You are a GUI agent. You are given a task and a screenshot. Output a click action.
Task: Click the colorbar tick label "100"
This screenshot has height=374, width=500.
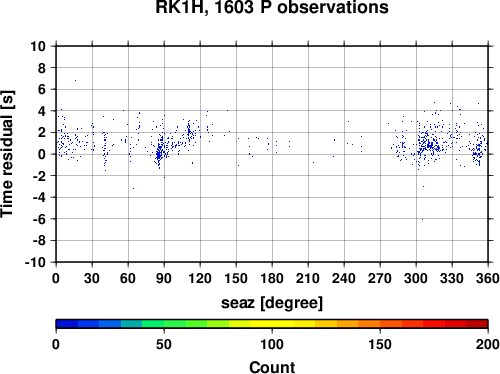[x=272, y=344]
